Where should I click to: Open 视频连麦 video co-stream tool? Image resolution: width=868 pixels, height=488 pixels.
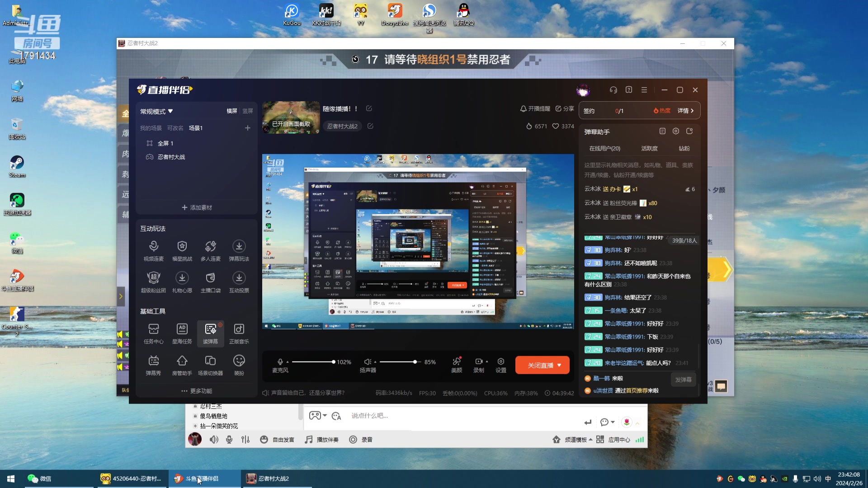point(153,251)
